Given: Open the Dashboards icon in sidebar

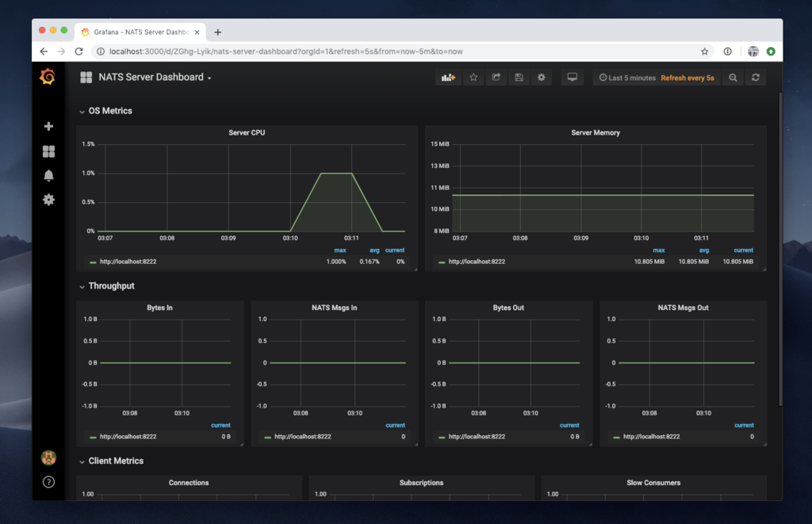Looking at the screenshot, I should tap(48, 151).
